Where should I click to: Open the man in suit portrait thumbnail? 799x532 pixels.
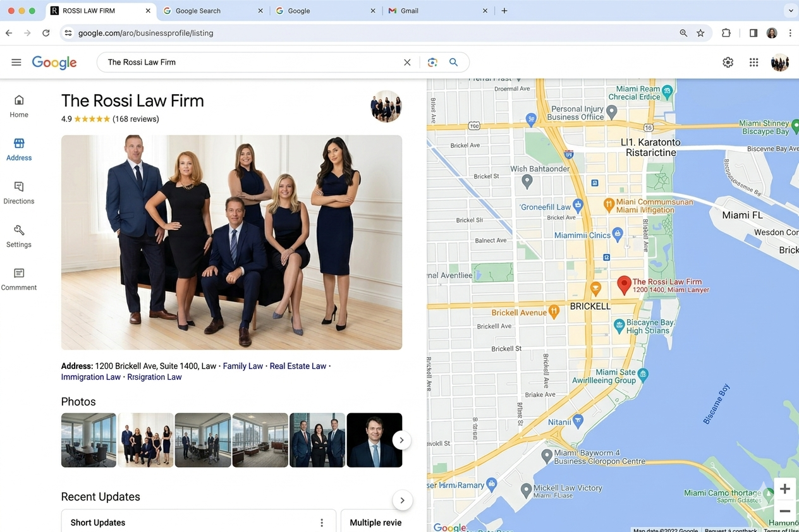pos(374,440)
